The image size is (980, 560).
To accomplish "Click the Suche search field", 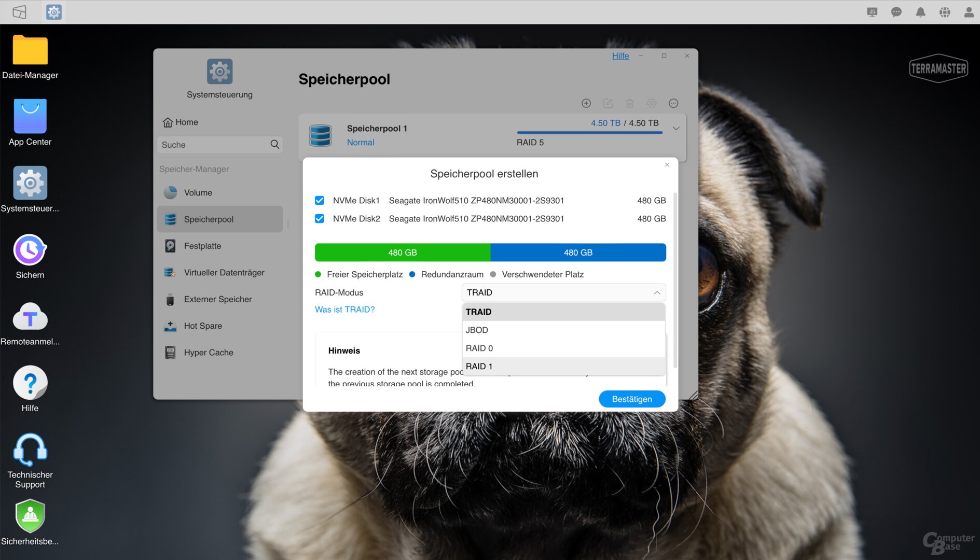I will 214,145.
